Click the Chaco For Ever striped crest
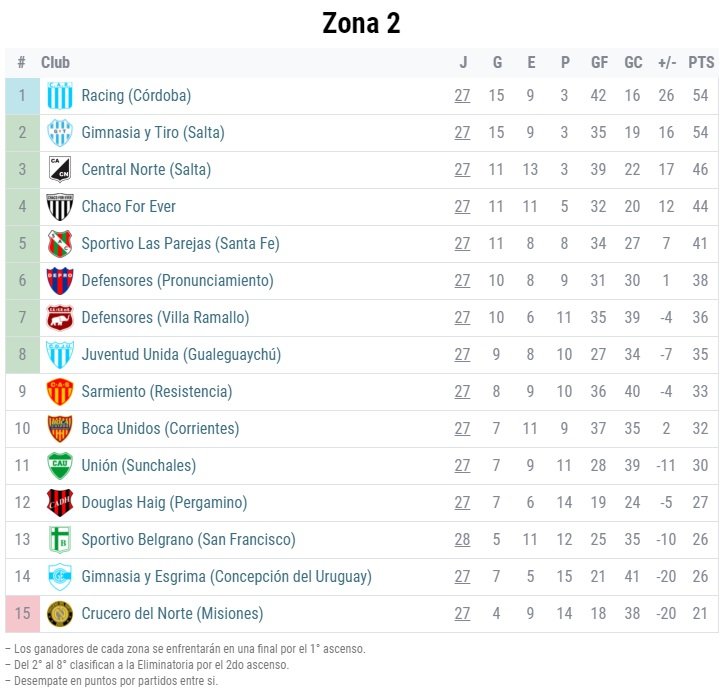728x694 pixels. click(x=60, y=207)
